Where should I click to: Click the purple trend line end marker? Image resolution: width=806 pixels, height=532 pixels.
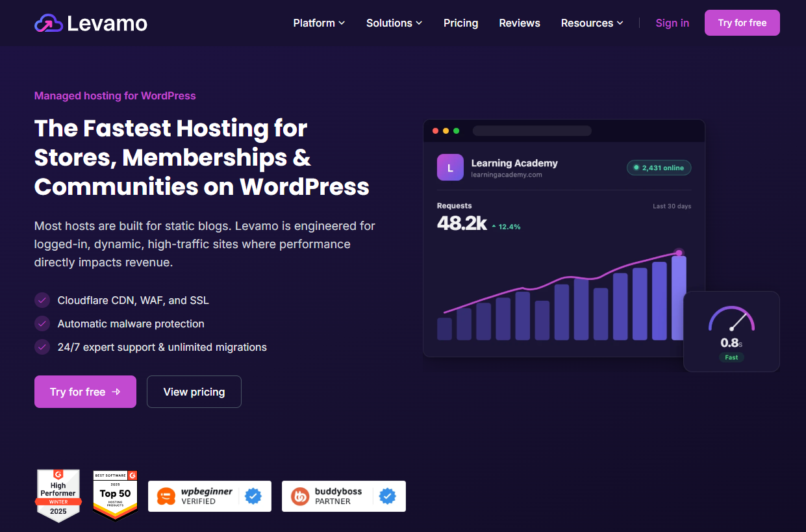tap(679, 253)
